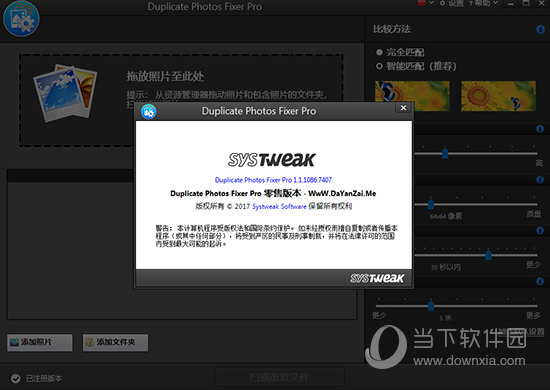Viewport: 550px width, 390px height.
Task: Click the 零售版本 WwW.DaYanZai.Me text line
Action: [273, 193]
